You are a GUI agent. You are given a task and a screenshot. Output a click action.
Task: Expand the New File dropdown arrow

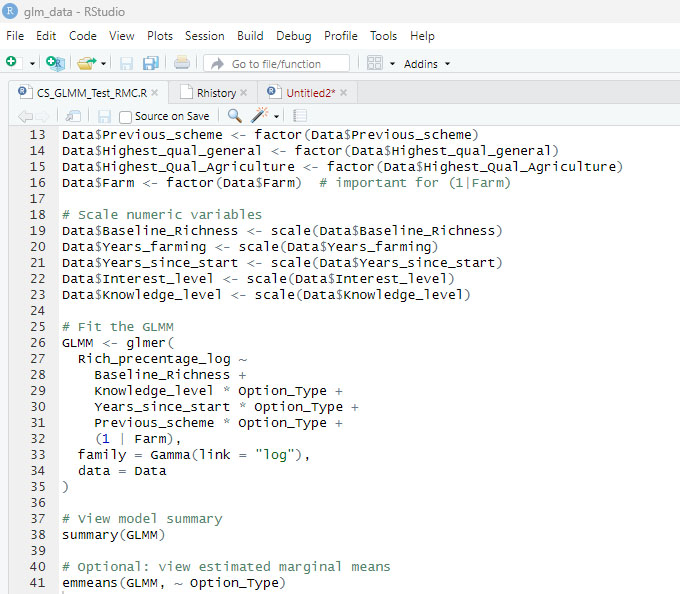click(32, 64)
